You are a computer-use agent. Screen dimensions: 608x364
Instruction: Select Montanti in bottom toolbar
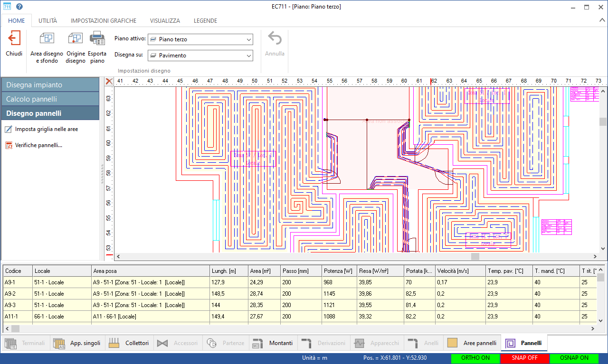[x=272, y=343]
